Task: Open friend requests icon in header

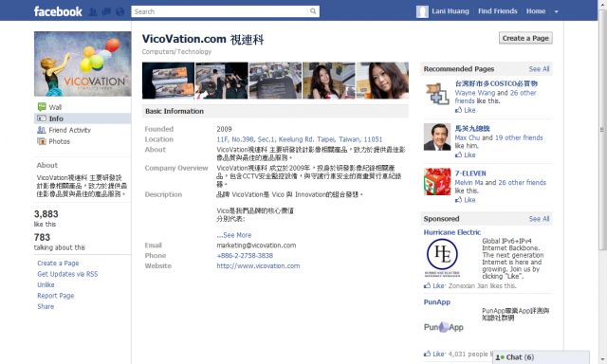Action: pos(93,11)
